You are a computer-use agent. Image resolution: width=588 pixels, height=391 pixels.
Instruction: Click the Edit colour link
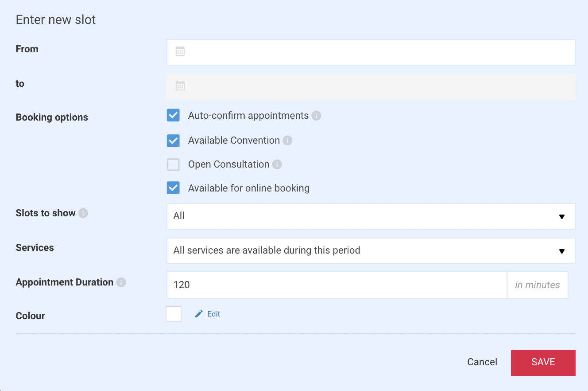pos(214,314)
